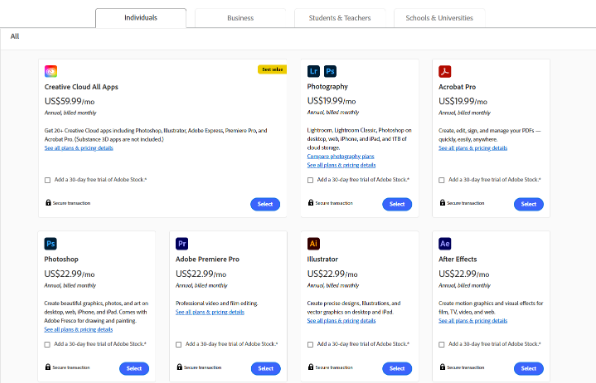Click the lock icon in Photography card
The height and width of the screenshot is (383, 596).
(311, 203)
